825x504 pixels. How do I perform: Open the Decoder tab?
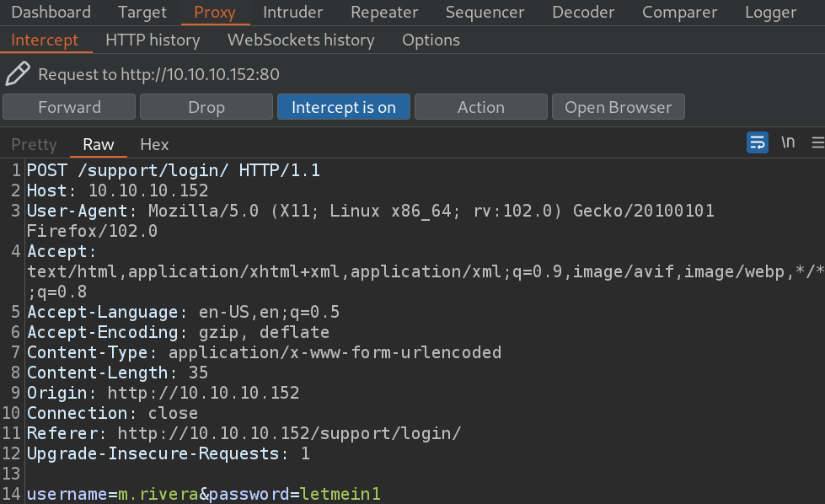click(583, 12)
